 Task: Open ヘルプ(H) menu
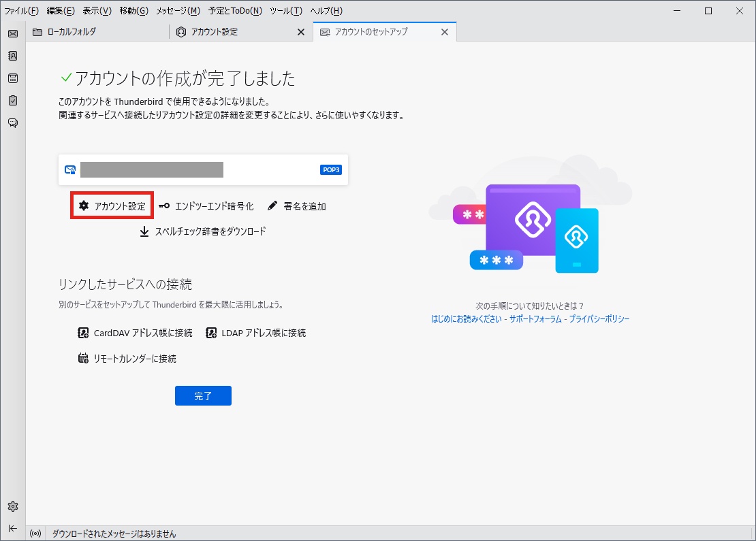[x=326, y=11]
